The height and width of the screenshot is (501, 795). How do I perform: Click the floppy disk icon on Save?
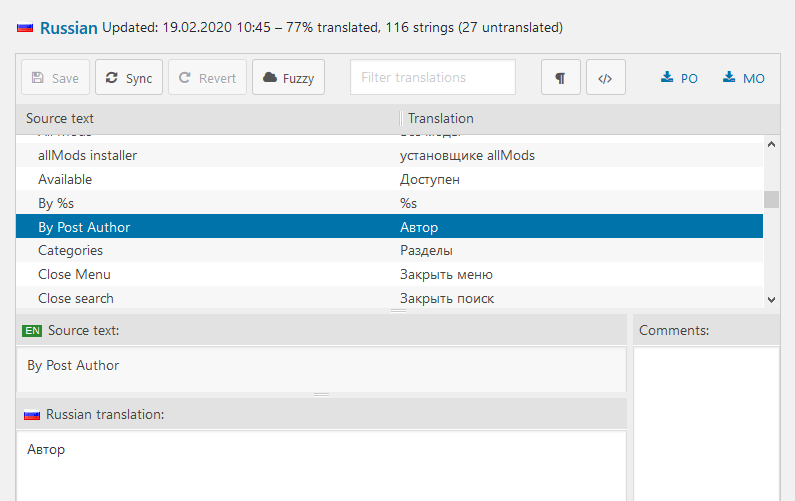pyautogui.click(x=38, y=77)
